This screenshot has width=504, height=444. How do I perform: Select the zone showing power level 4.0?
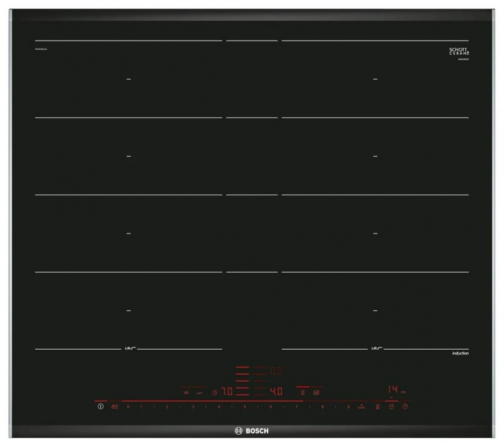277,391
